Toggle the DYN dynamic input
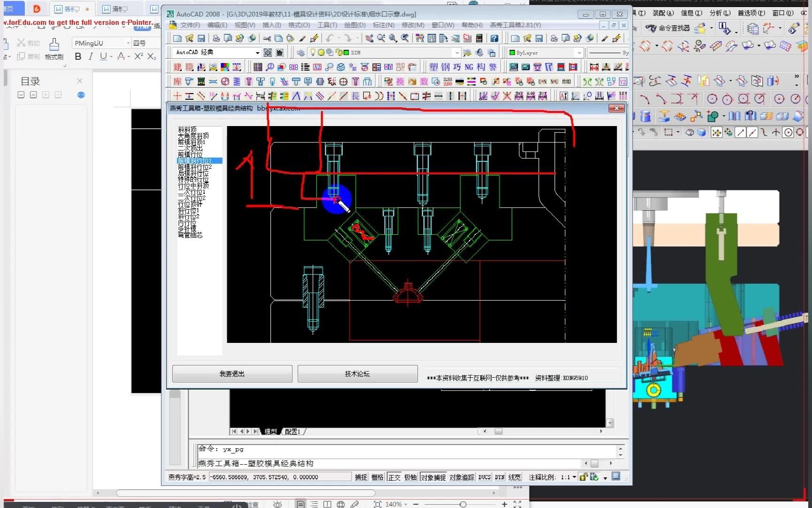812x508 pixels. point(500,477)
